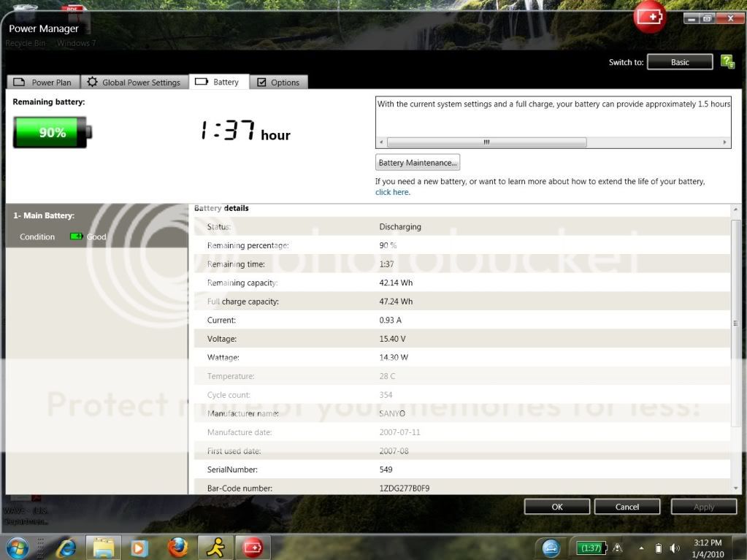
Task: Click the volume speaker tray icon
Action: point(674,548)
